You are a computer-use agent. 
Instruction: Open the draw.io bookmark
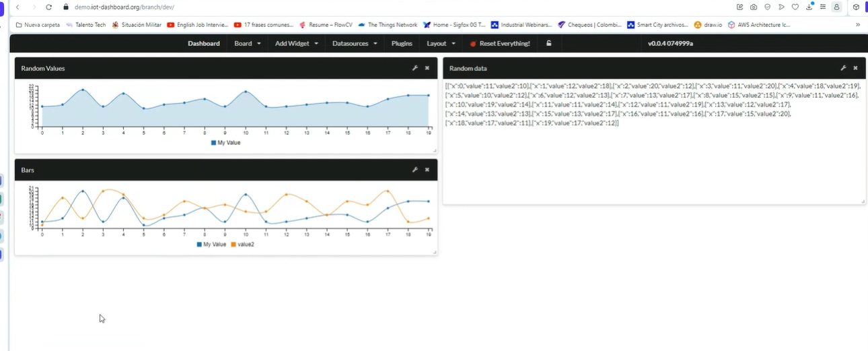point(708,25)
